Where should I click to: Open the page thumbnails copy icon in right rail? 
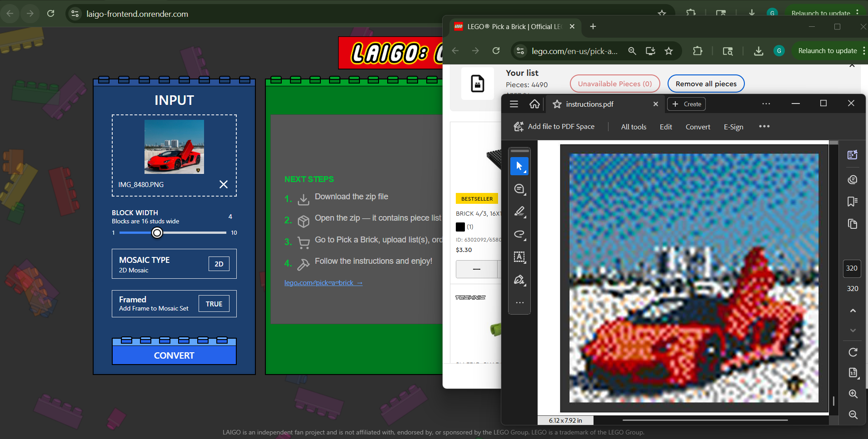click(853, 224)
